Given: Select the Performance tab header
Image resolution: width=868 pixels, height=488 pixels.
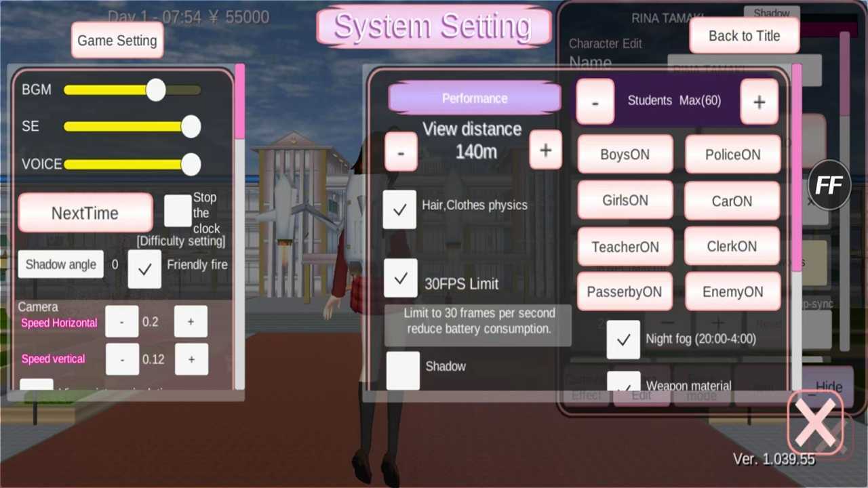Looking at the screenshot, I should [475, 98].
